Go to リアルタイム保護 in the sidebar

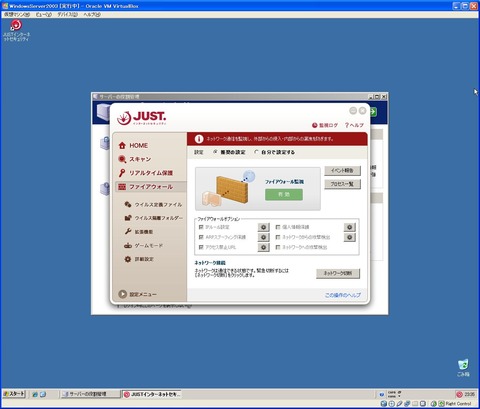click(146, 173)
